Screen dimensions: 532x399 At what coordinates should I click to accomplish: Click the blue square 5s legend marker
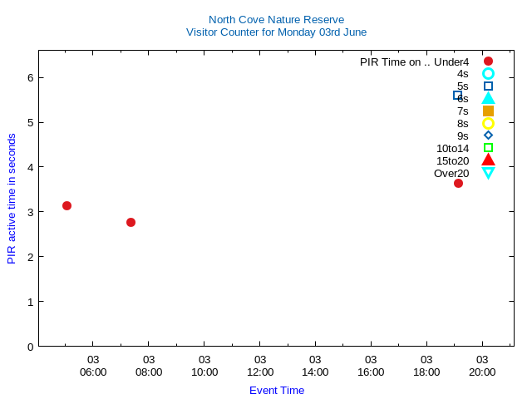tap(488, 86)
